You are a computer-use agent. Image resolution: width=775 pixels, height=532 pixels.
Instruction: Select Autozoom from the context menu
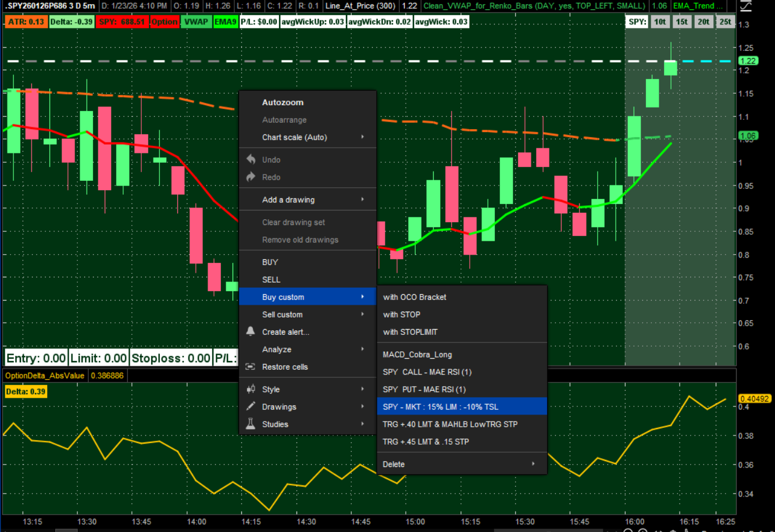[x=283, y=102]
